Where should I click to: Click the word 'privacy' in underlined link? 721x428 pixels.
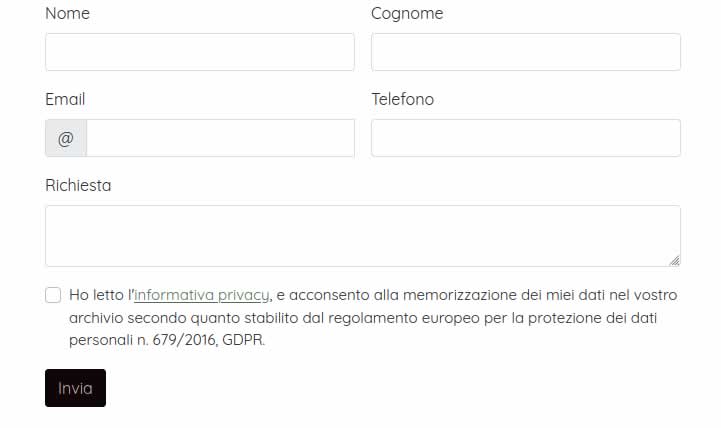(x=243, y=296)
